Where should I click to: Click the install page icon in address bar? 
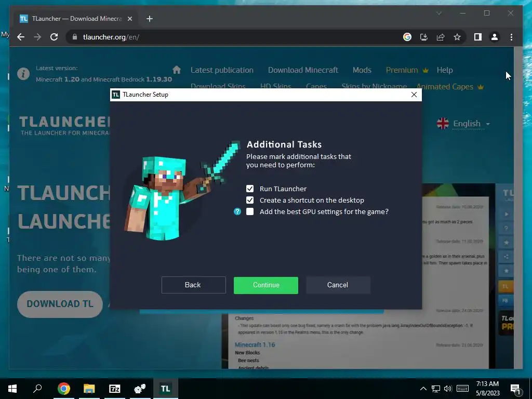click(424, 37)
